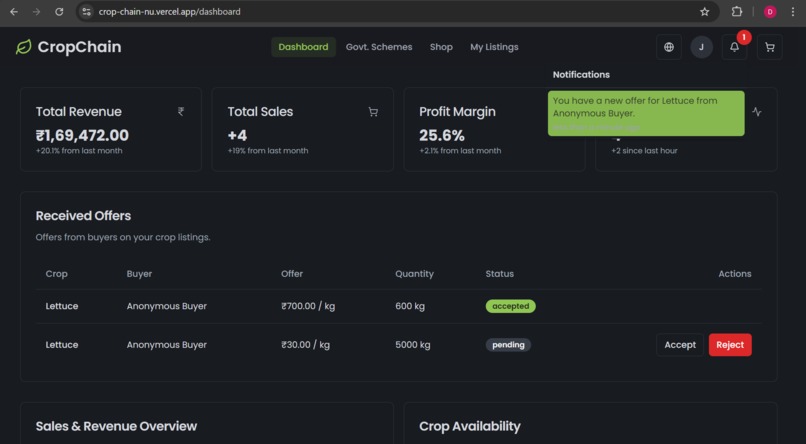Open the new Lettuce offer notification
Image resolution: width=806 pixels, height=444 pixels.
tap(646, 114)
